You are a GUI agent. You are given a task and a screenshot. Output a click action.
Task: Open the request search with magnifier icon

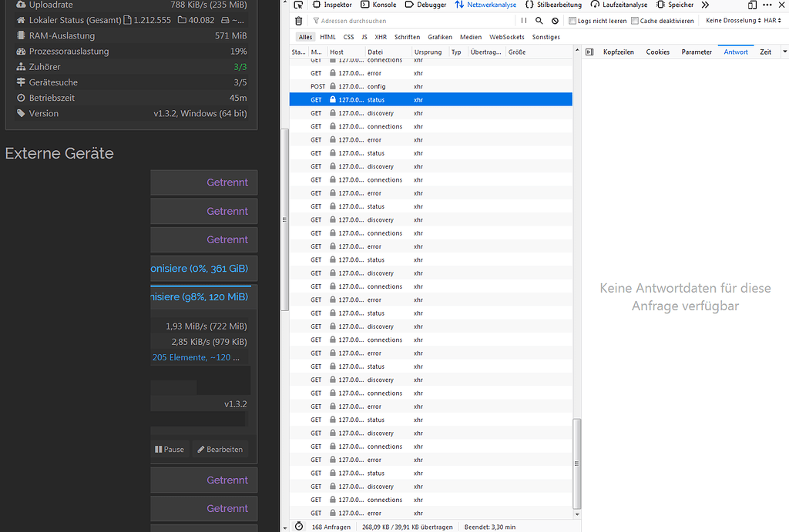pyautogui.click(x=539, y=20)
